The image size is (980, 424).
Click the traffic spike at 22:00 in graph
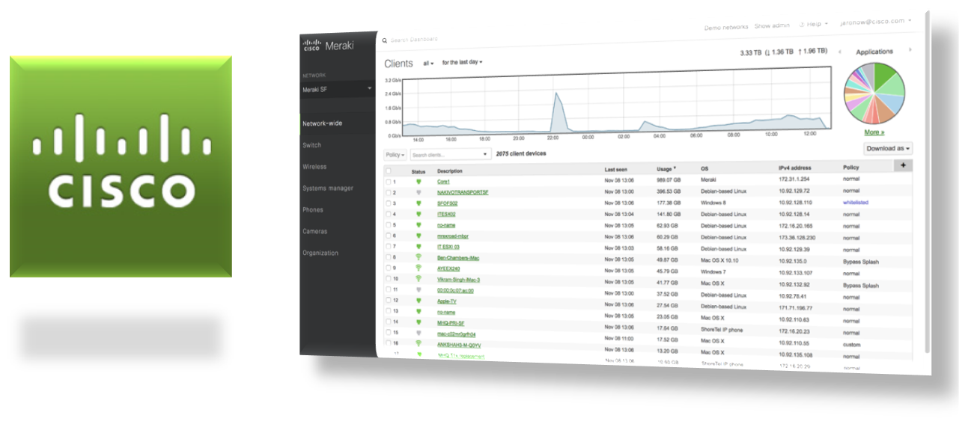(x=556, y=112)
